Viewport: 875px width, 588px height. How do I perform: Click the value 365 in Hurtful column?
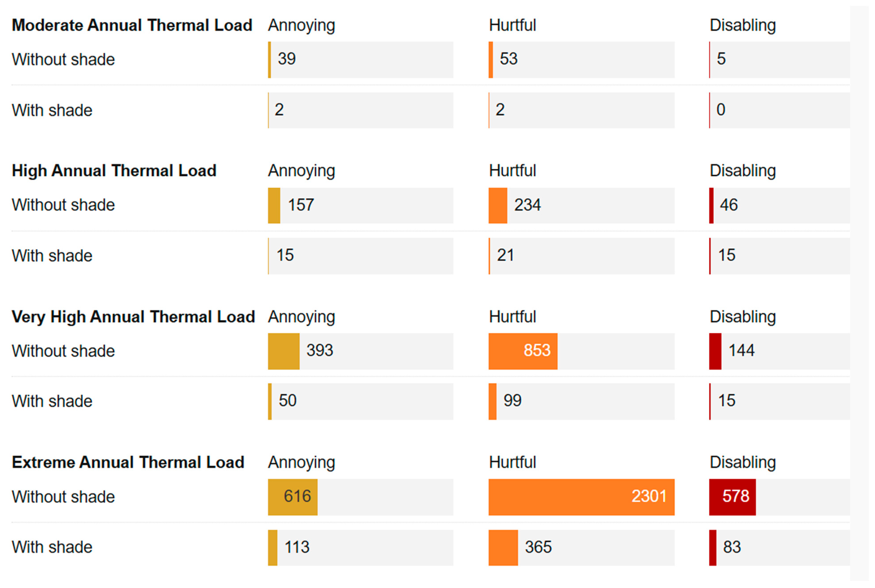click(538, 547)
